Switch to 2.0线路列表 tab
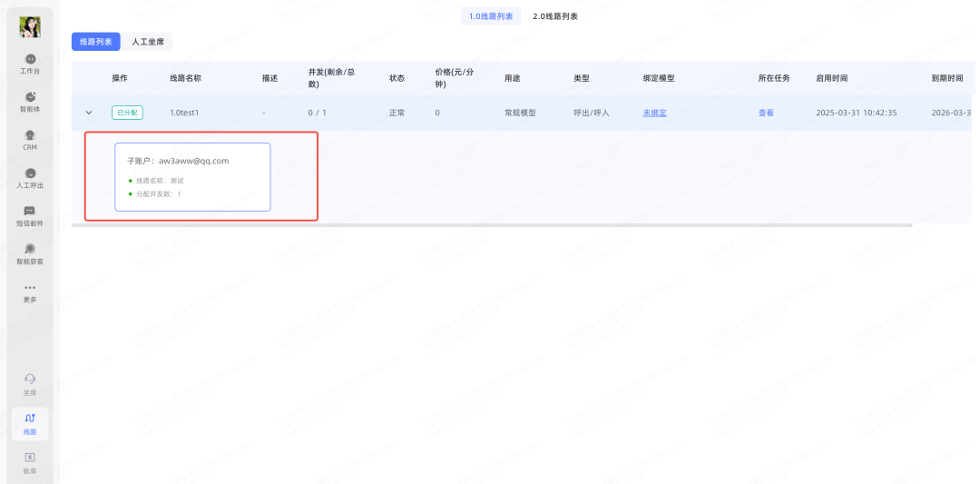This screenshot has height=484, width=980. 555,16
